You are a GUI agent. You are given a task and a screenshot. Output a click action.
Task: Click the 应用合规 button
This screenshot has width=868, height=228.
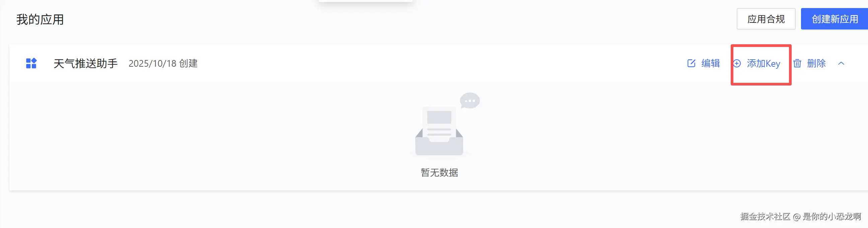766,19
